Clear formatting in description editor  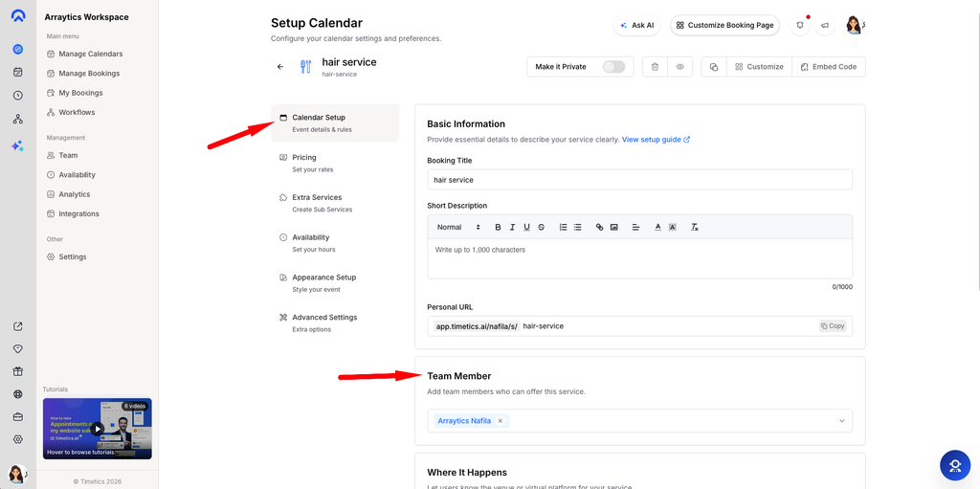tap(695, 227)
